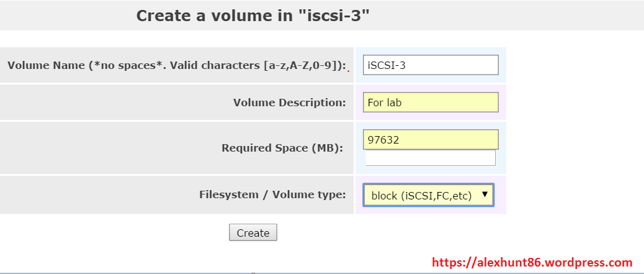Screen dimensions: 644x274
Task: Click the "Create a volume" page heading
Action: [x=214, y=16]
